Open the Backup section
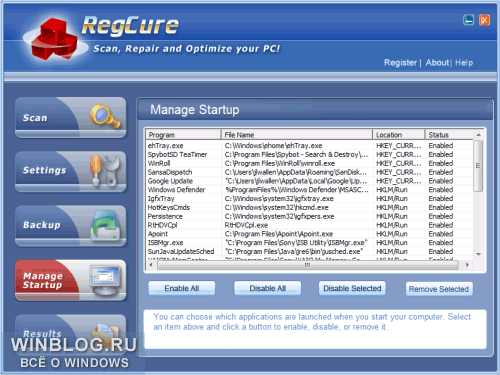This screenshot has height=375, width=500. 71,226
